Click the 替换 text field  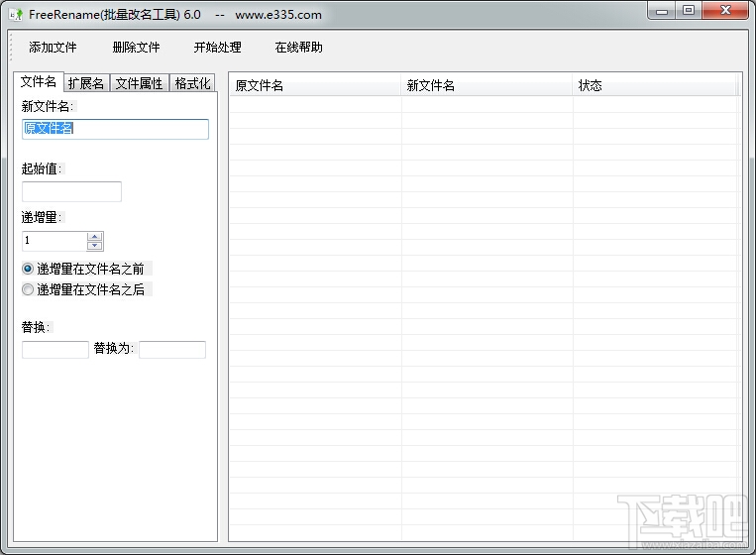pos(55,350)
